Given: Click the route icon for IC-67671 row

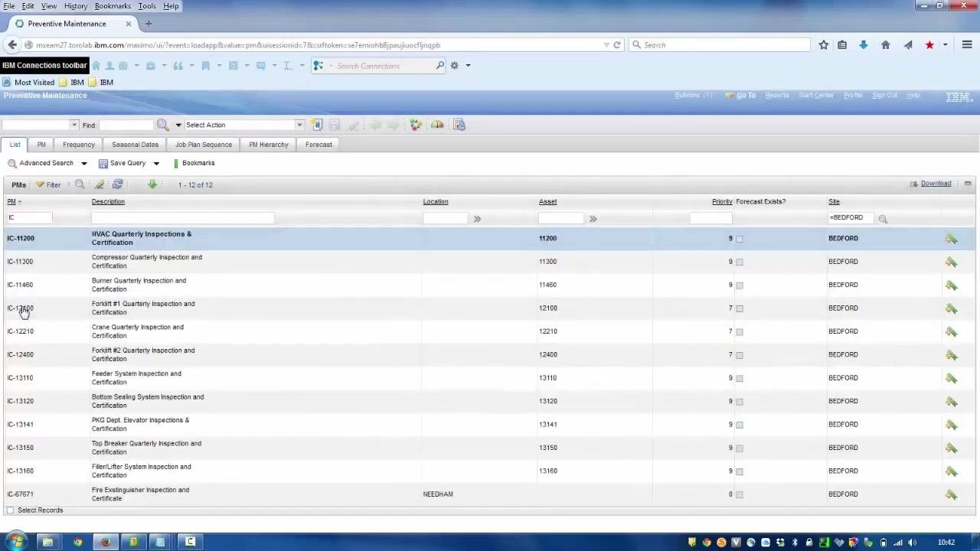Looking at the screenshot, I should point(951,494).
